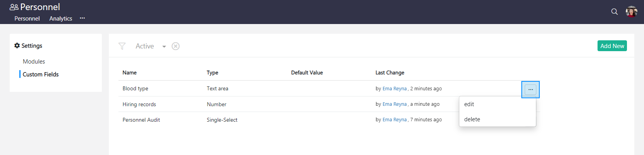Switch to the Analytics tab
The height and width of the screenshot is (155, 644).
click(61, 18)
